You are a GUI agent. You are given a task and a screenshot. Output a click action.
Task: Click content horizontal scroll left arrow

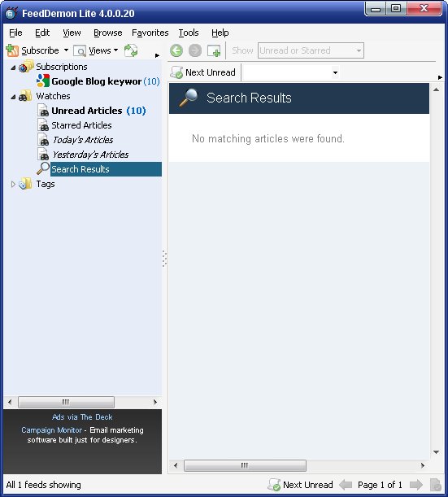[176, 465]
